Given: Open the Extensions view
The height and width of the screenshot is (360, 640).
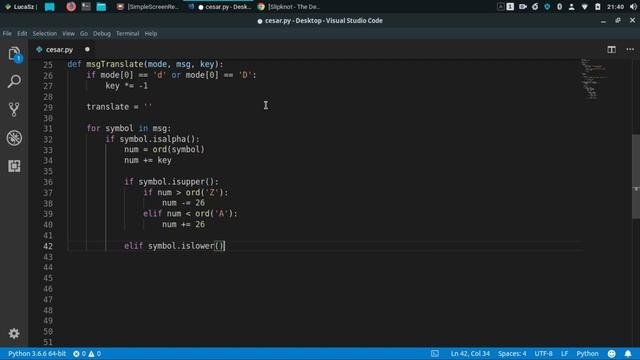Looking at the screenshot, I should tap(14, 166).
